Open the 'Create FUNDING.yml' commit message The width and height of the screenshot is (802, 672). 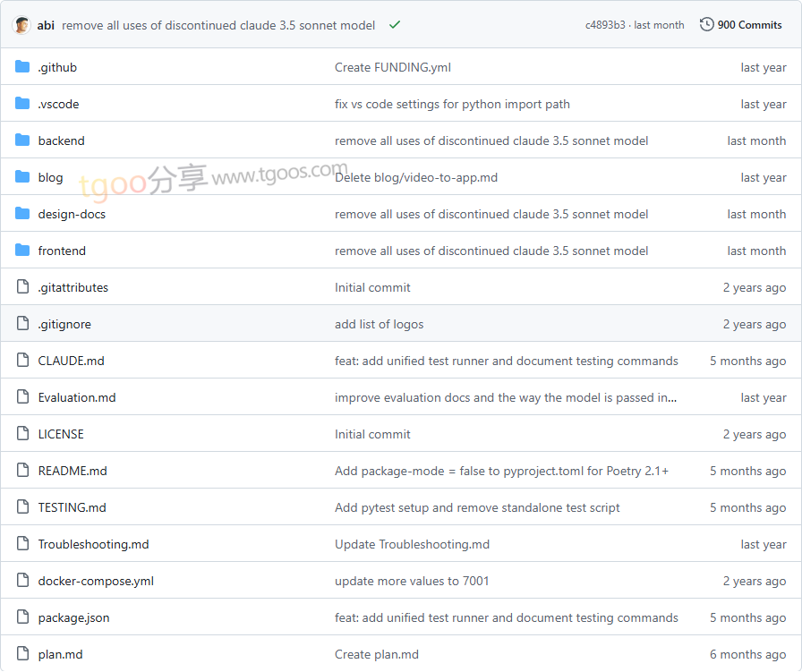[x=393, y=67]
